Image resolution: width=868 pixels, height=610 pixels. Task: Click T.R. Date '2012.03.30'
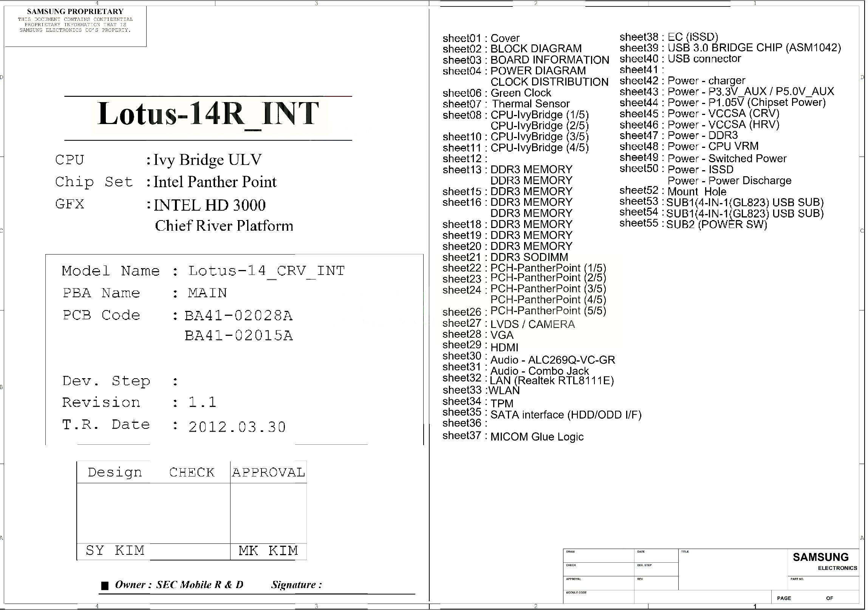(x=237, y=427)
